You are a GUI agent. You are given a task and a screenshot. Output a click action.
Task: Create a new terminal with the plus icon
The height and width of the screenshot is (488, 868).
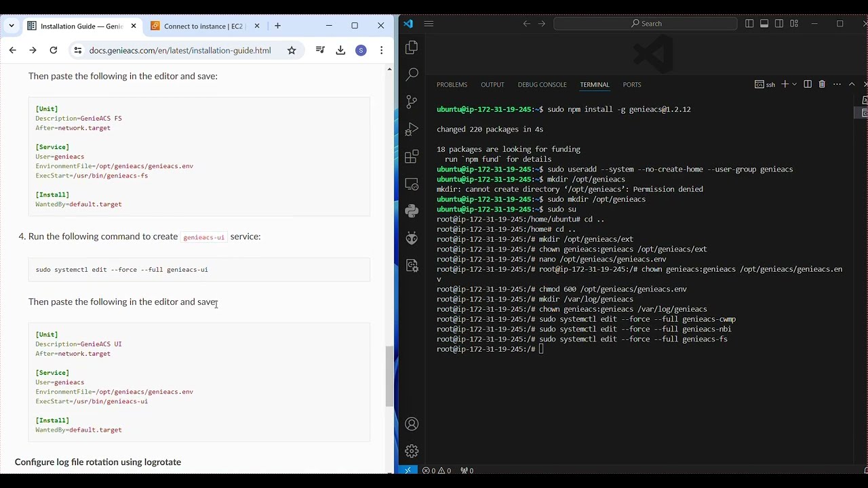pyautogui.click(x=785, y=84)
